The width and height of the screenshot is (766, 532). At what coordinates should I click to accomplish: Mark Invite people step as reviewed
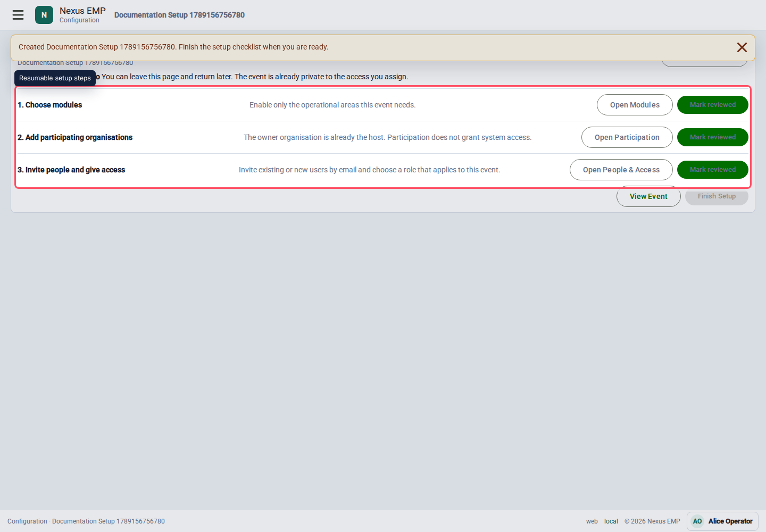pos(713,170)
